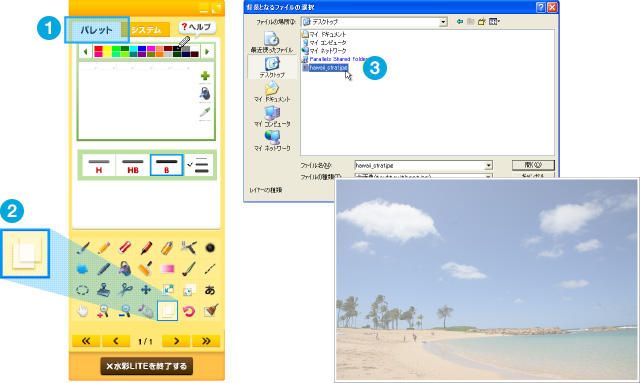Click the pink undo arrow icon
Screen dimensions: 640x383
189,311
